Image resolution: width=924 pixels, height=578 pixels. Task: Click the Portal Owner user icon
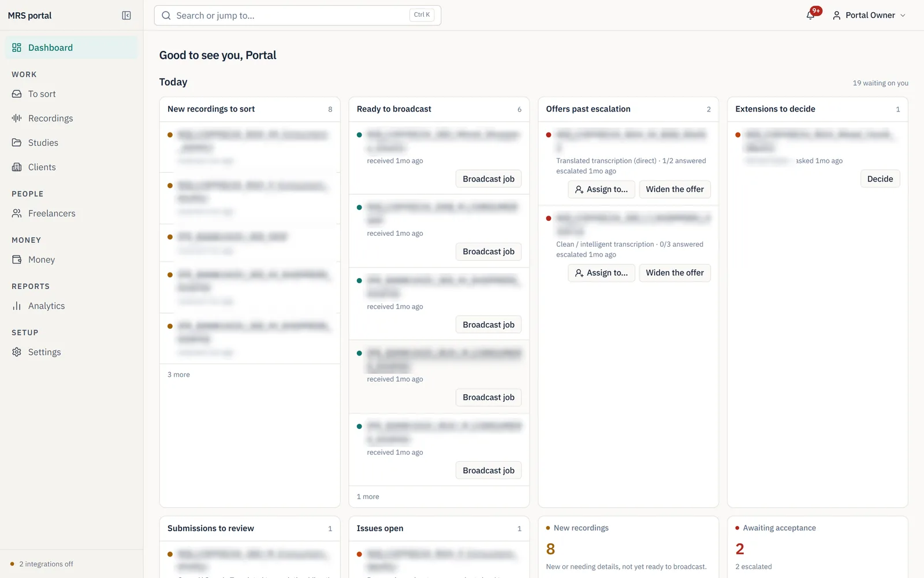pos(836,16)
